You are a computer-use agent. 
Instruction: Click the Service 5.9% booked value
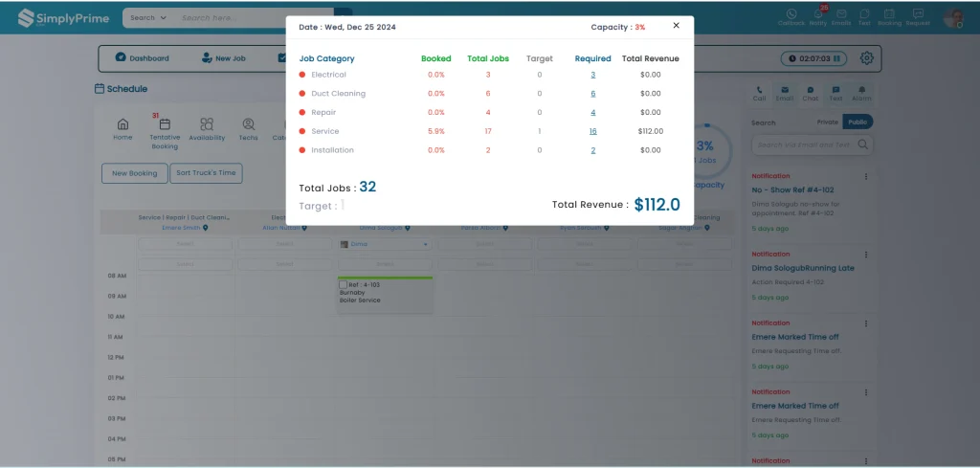pyautogui.click(x=436, y=131)
